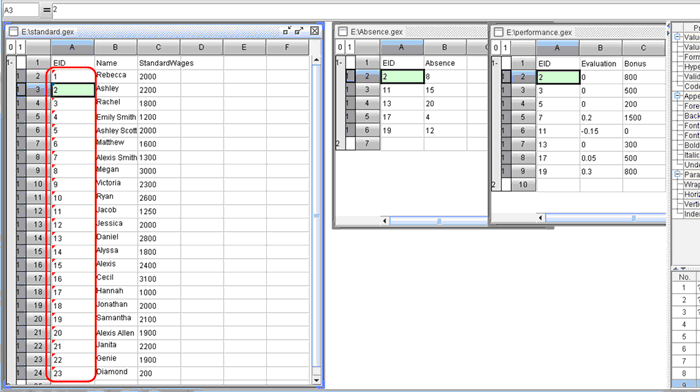Collapse the Value properties group
Viewport: 700px width, 392px height.
tap(678, 37)
